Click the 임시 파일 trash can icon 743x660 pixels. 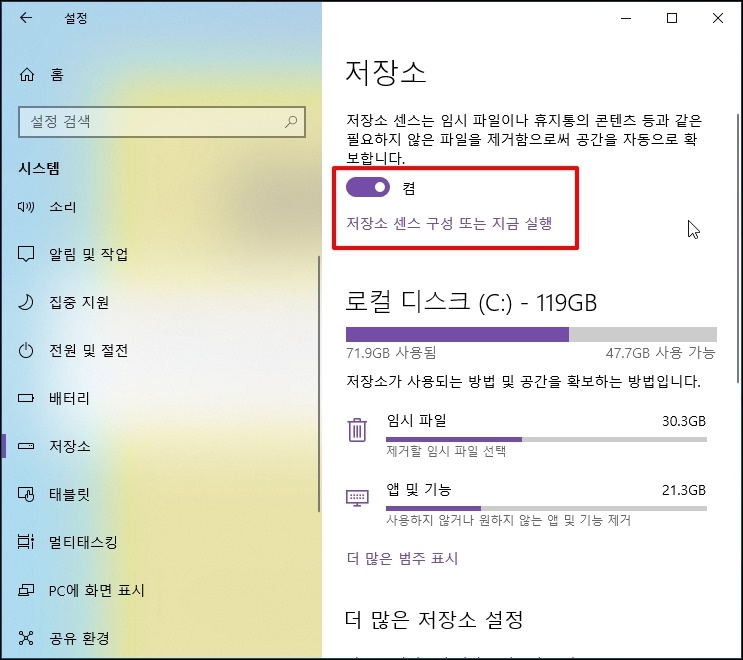pos(357,430)
